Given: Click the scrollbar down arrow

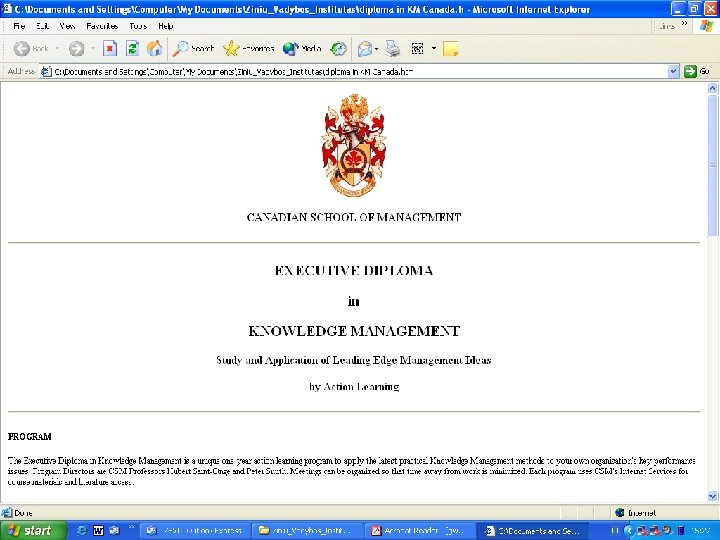Looking at the screenshot, I should pyautogui.click(x=713, y=496).
